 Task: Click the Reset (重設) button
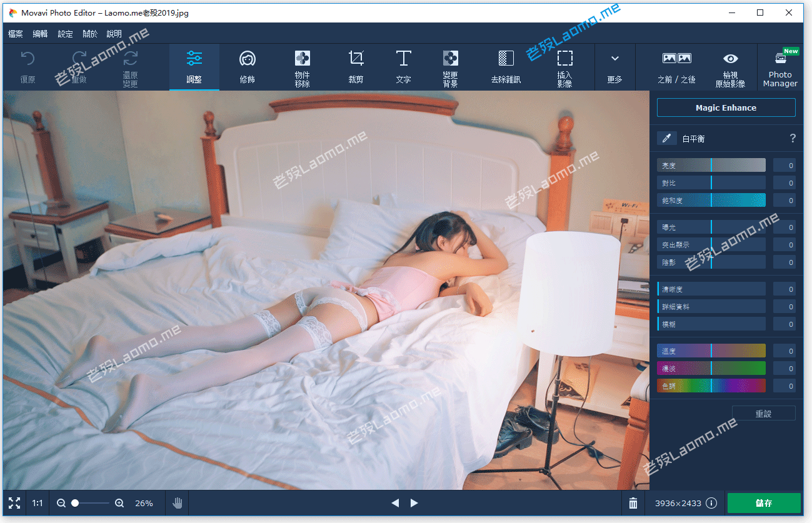pos(764,414)
